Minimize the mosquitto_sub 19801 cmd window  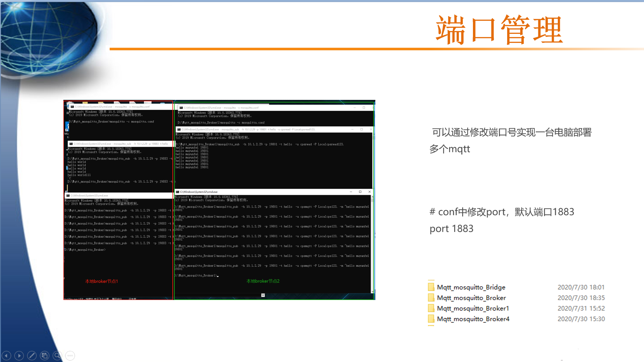352,129
